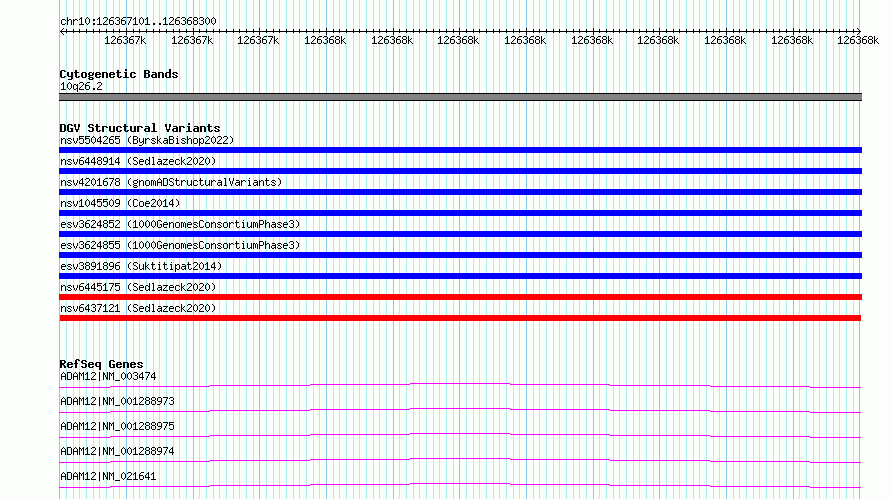Click the left arrowhead of the coordinate ruler

tap(62, 31)
